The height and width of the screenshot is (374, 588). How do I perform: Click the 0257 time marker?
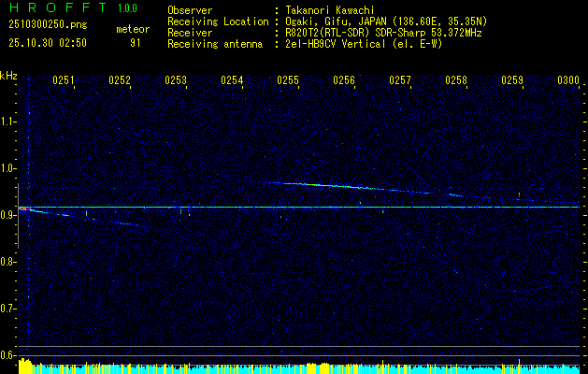pyautogui.click(x=400, y=81)
